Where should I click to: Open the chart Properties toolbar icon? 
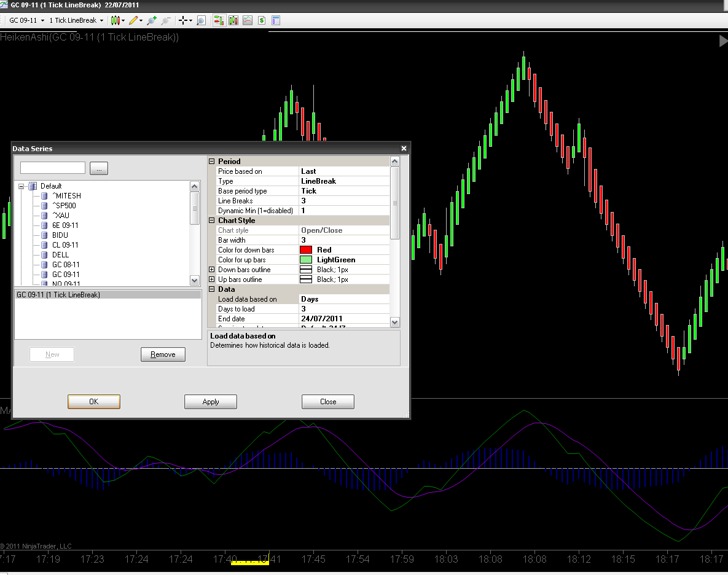pyautogui.click(x=276, y=20)
